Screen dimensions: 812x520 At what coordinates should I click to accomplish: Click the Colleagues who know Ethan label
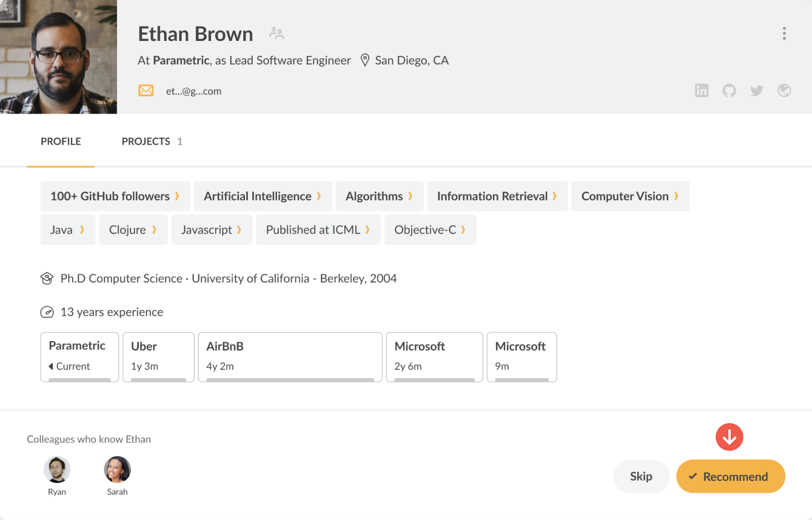[x=89, y=439]
